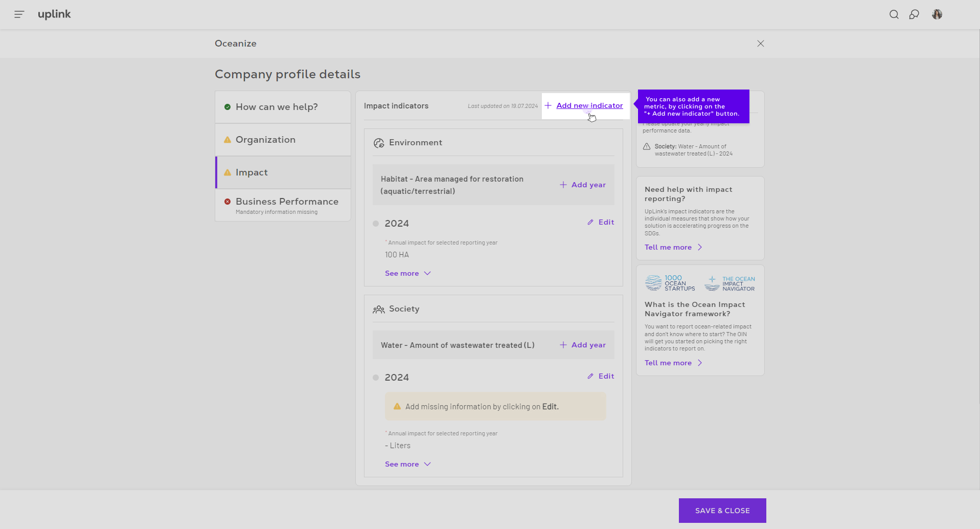Viewport: 980px width, 529px height.
Task: Open the user profile avatar
Action: click(937, 14)
